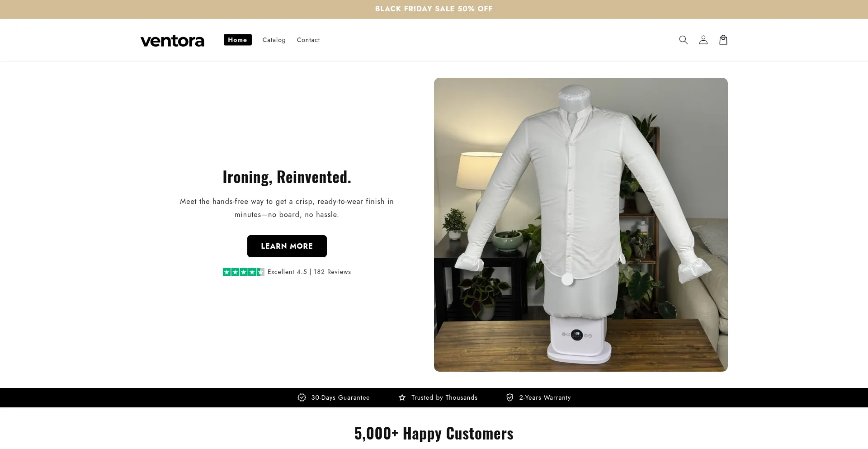The height and width of the screenshot is (449, 868).
Task: Open the search icon in header
Action: [x=683, y=40]
